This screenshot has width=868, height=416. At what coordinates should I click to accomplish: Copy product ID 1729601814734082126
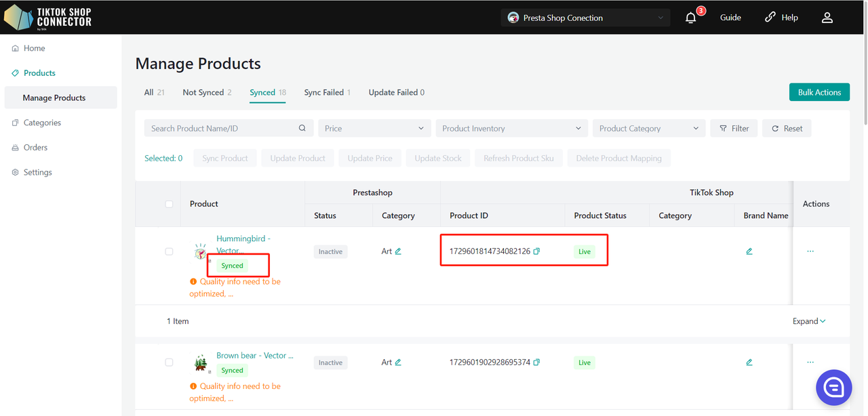tap(536, 251)
